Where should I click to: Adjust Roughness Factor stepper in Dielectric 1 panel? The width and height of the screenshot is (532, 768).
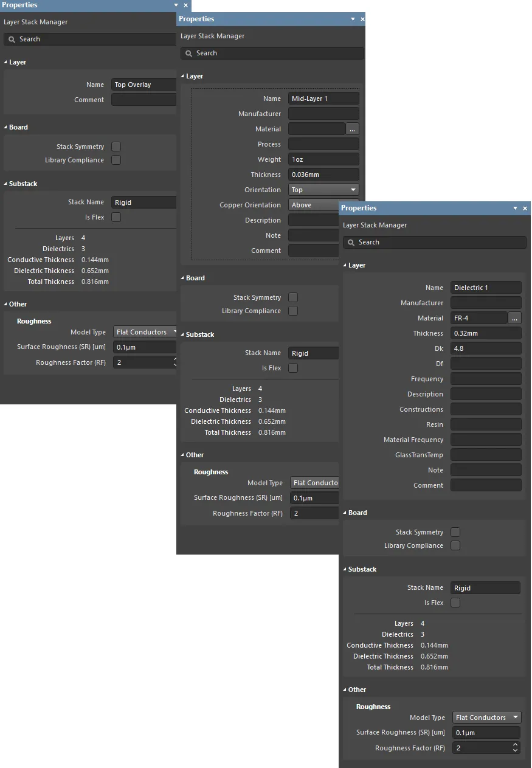click(x=516, y=748)
